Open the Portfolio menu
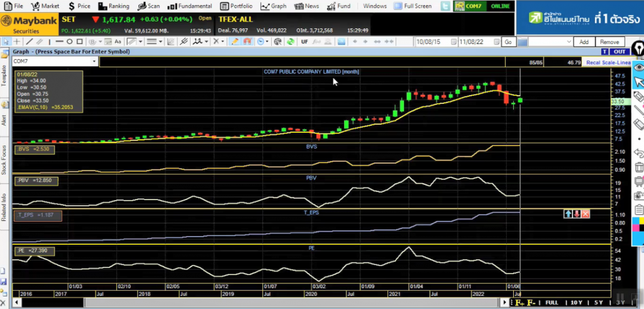This screenshot has height=309, width=644. click(x=236, y=6)
